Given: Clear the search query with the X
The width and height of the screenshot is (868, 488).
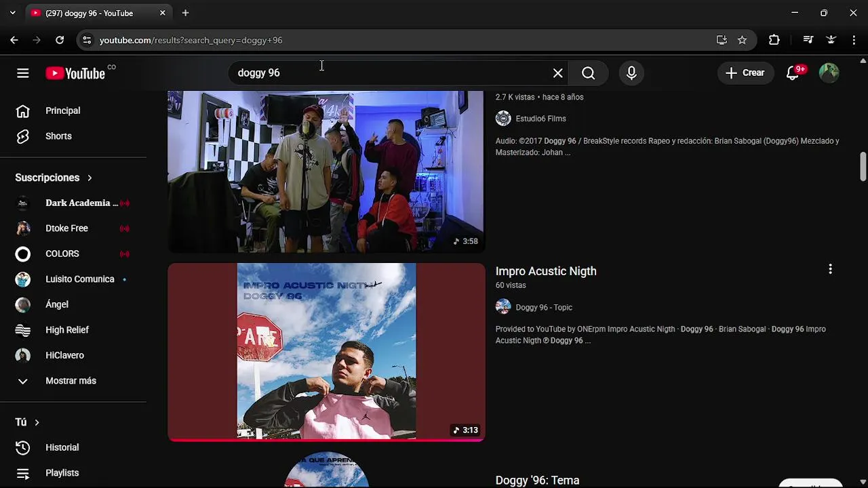Looking at the screenshot, I should tap(557, 73).
